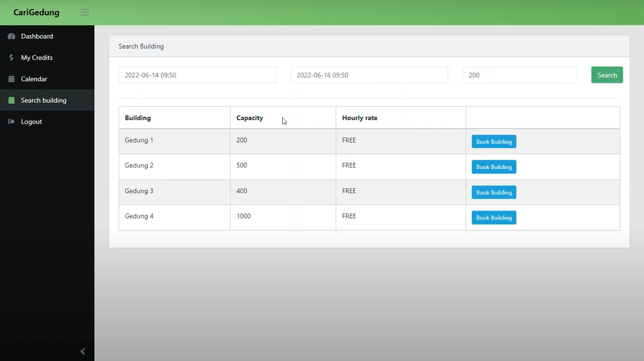644x361 pixels.
Task: Click the Search building calendar icon
Action: pyautogui.click(x=11, y=100)
